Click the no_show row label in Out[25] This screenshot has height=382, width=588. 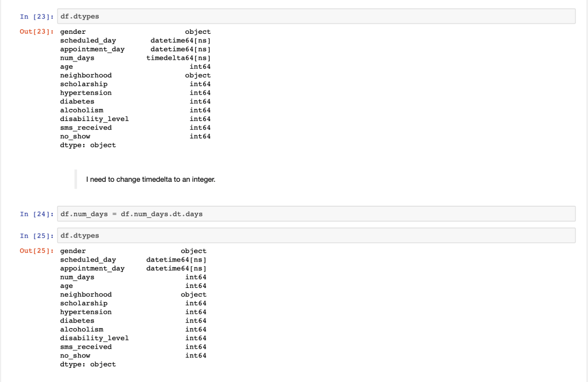point(75,356)
